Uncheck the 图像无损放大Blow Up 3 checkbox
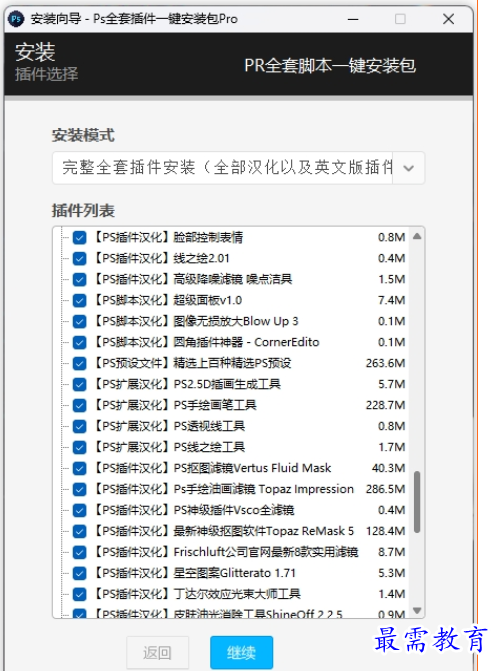The height and width of the screenshot is (671, 496). pos(80,321)
